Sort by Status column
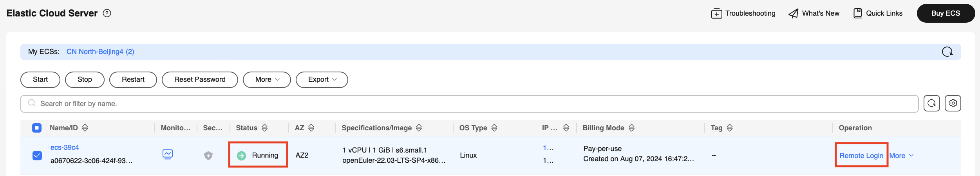The width and height of the screenshot is (980, 176). [x=265, y=128]
